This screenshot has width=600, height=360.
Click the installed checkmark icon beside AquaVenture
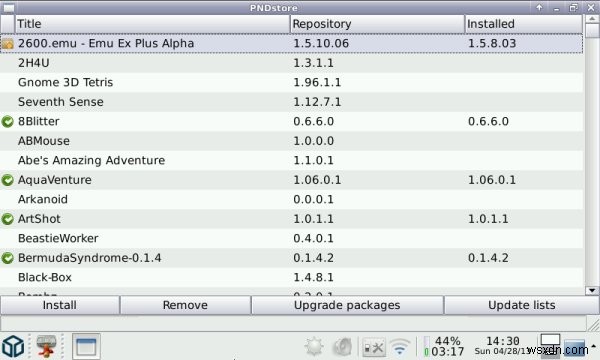pos(7,180)
